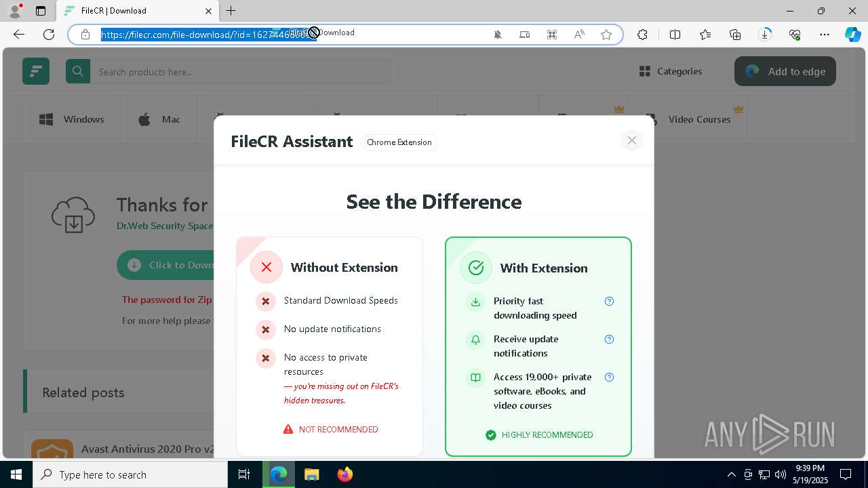Image resolution: width=868 pixels, height=488 pixels.
Task: Open Task View on taskbar
Action: coord(244,474)
